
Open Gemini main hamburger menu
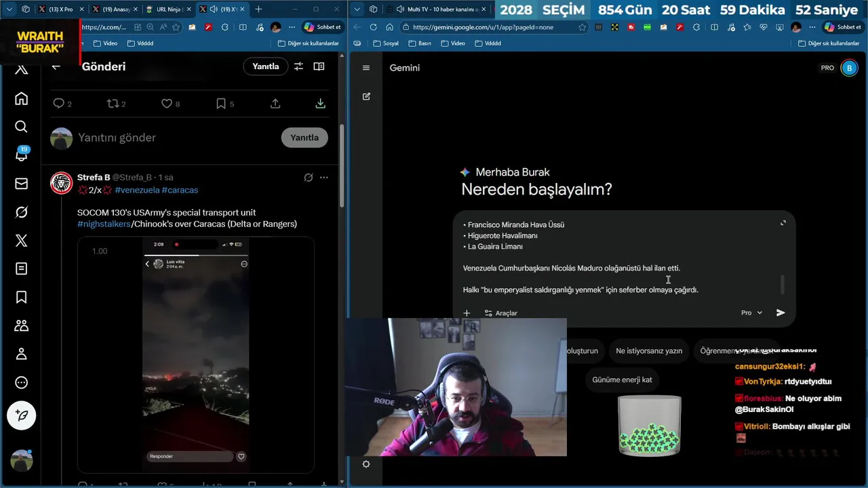(366, 68)
